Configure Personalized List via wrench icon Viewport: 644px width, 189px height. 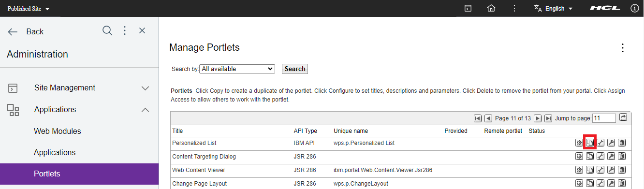600,143
